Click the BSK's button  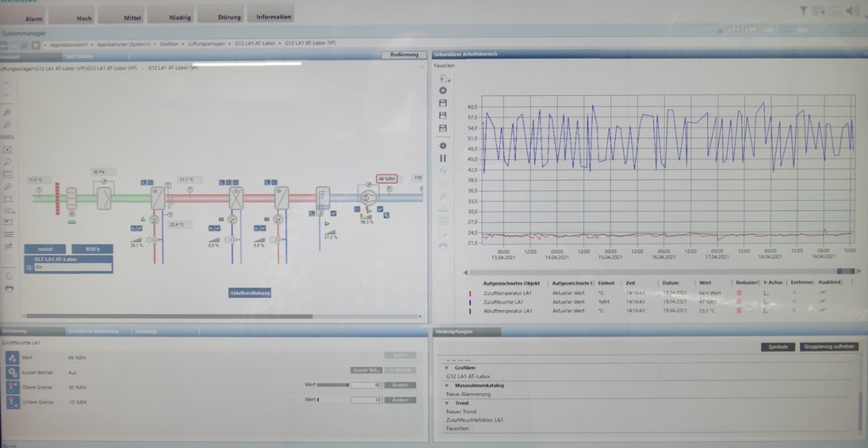tap(92, 249)
